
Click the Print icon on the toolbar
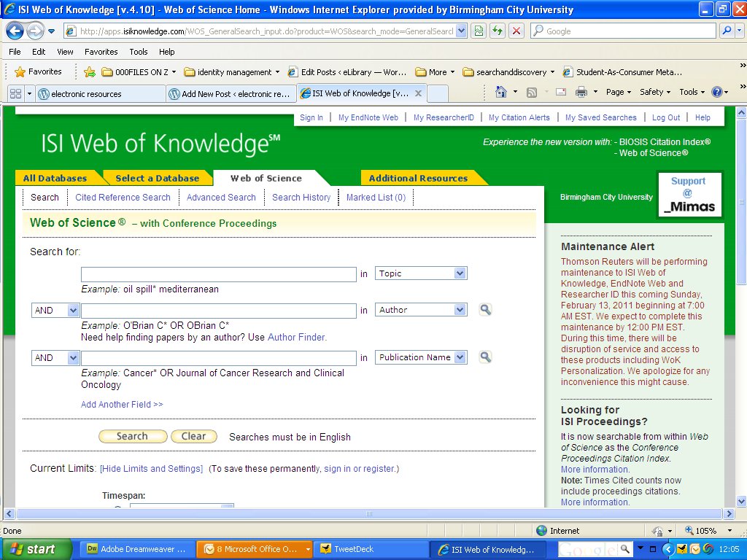click(x=581, y=92)
